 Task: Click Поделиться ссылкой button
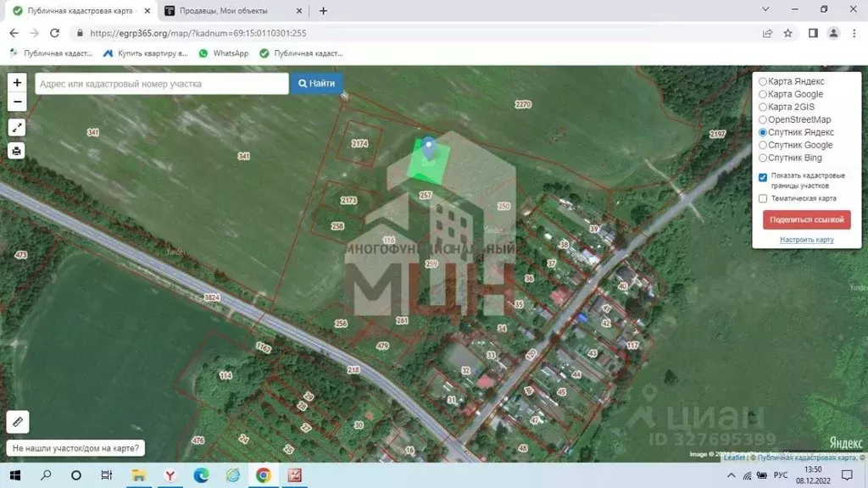click(806, 219)
